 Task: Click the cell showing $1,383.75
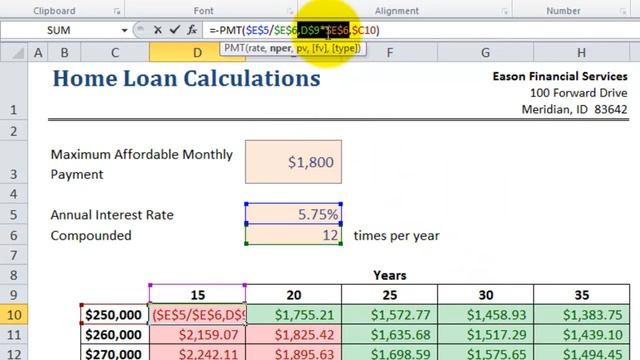click(x=582, y=315)
